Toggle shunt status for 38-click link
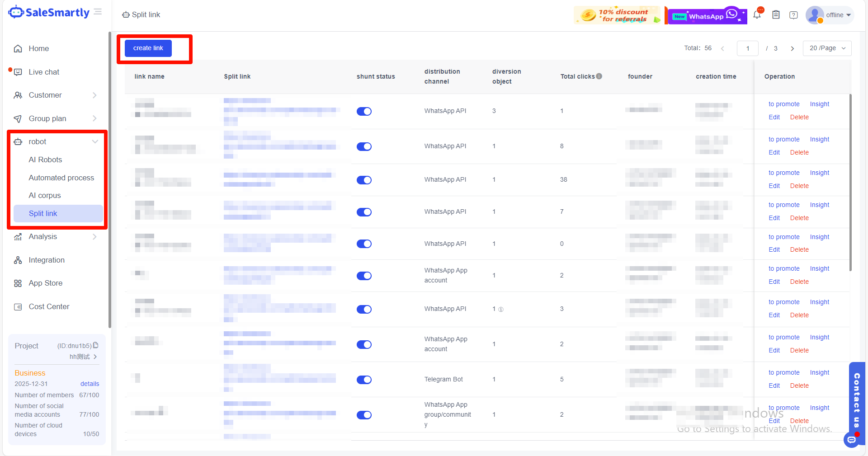This screenshot has height=456, width=868. 364,180
